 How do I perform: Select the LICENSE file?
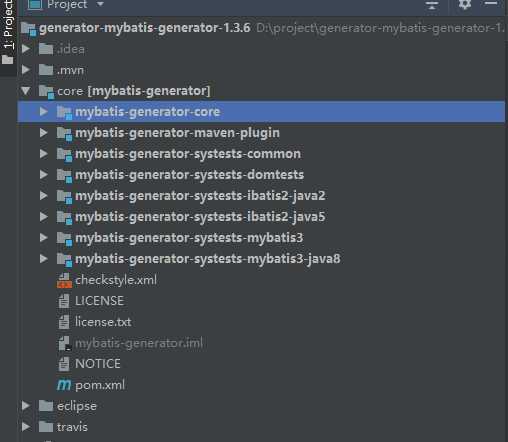(99, 301)
